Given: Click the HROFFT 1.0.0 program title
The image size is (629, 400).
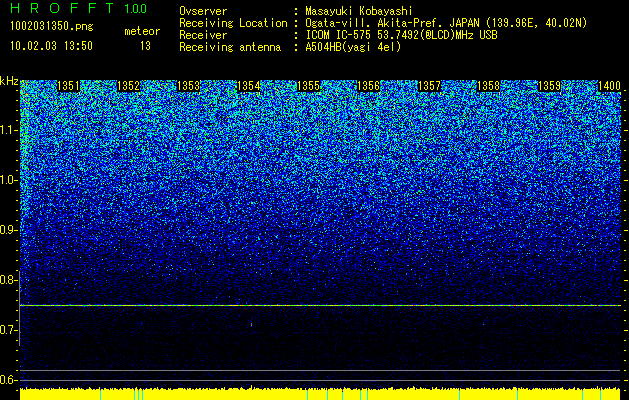Looking at the screenshot, I should pos(78,8).
